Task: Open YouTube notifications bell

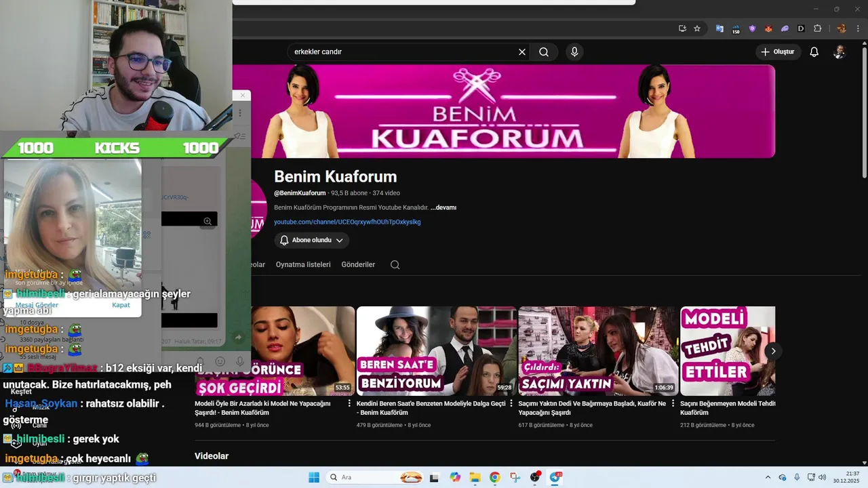Action: (814, 52)
